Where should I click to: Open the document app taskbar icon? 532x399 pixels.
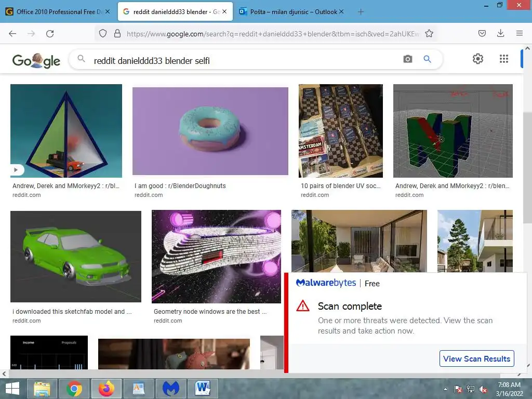[x=138, y=389]
